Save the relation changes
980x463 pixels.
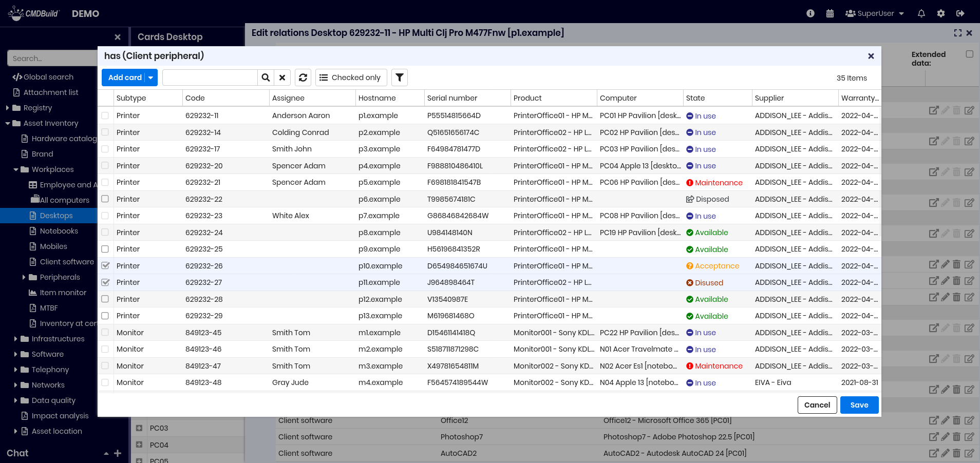pos(859,405)
